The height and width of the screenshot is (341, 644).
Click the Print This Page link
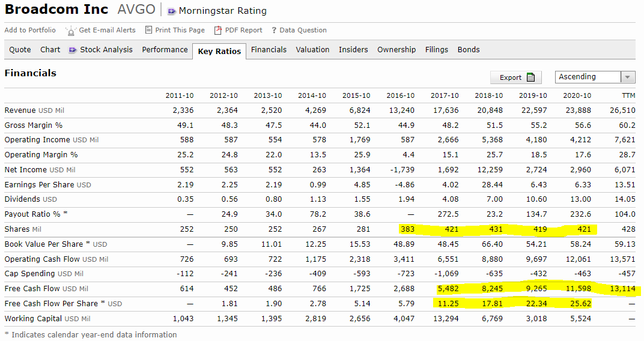[180, 30]
